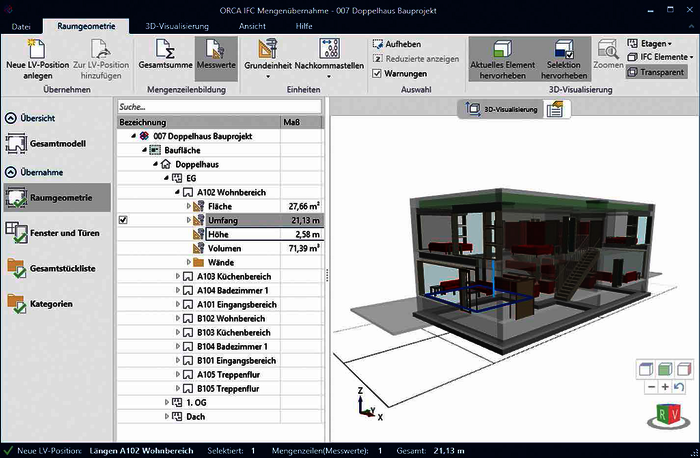Switch to the Raumgeometrie ribbon tab
Viewport: 700px width, 458px height.
pos(86,26)
